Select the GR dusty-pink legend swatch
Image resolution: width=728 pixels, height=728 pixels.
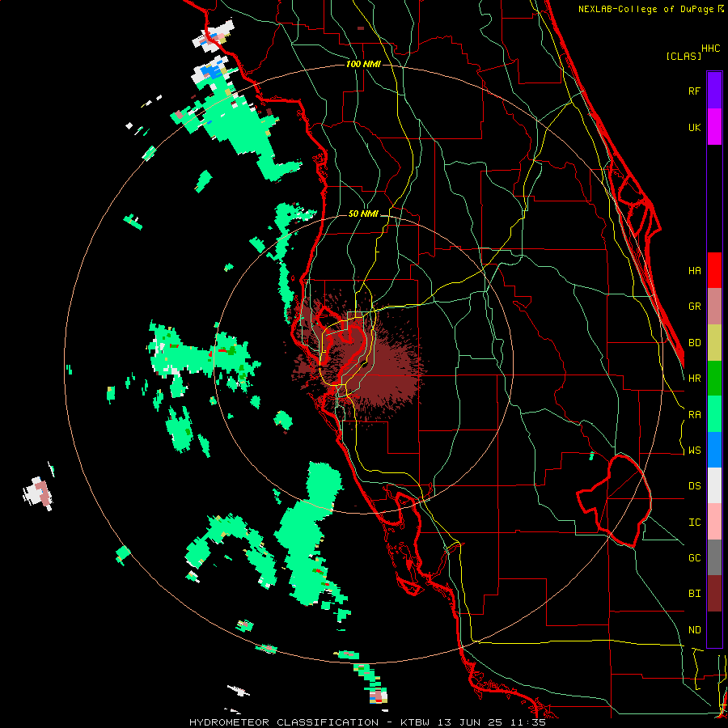(714, 307)
